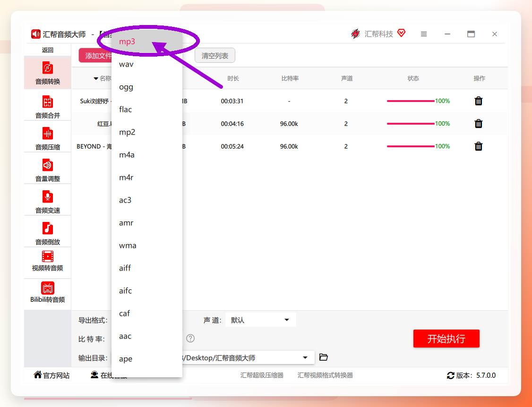Image resolution: width=532 pixels, height=407 pixels.
Task: Click the 比特率 column header
Action: 290,78
